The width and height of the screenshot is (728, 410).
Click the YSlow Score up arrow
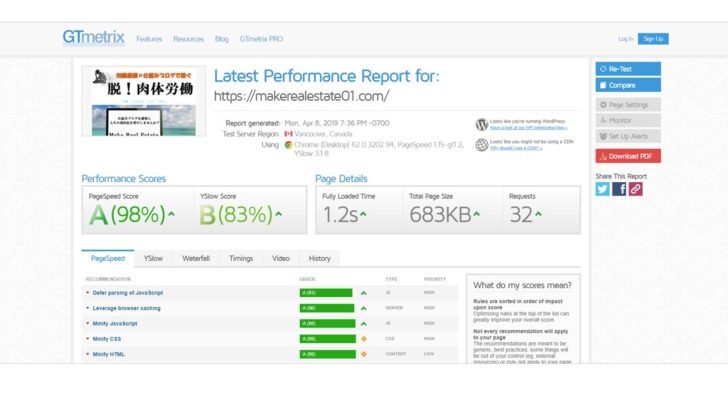279,214
